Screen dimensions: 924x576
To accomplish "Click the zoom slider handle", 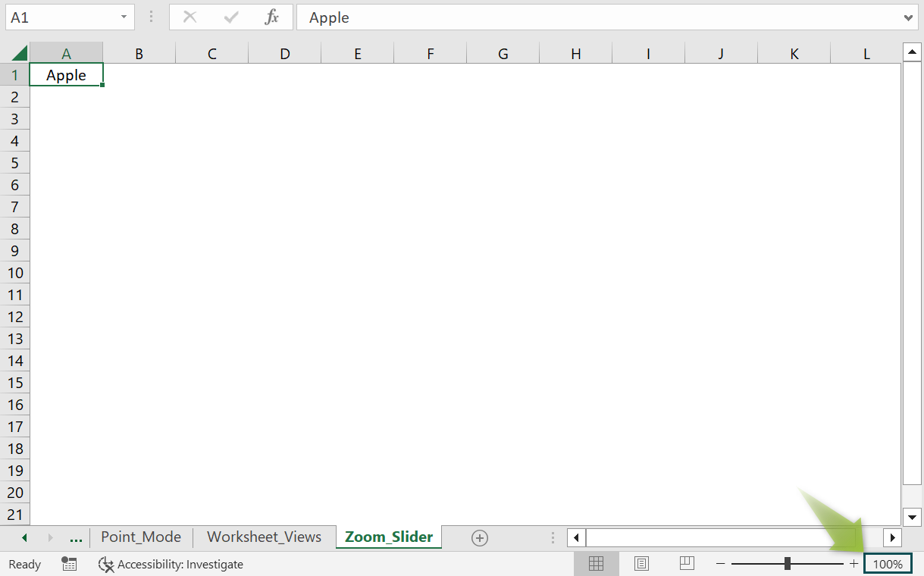I will (788, 563).
